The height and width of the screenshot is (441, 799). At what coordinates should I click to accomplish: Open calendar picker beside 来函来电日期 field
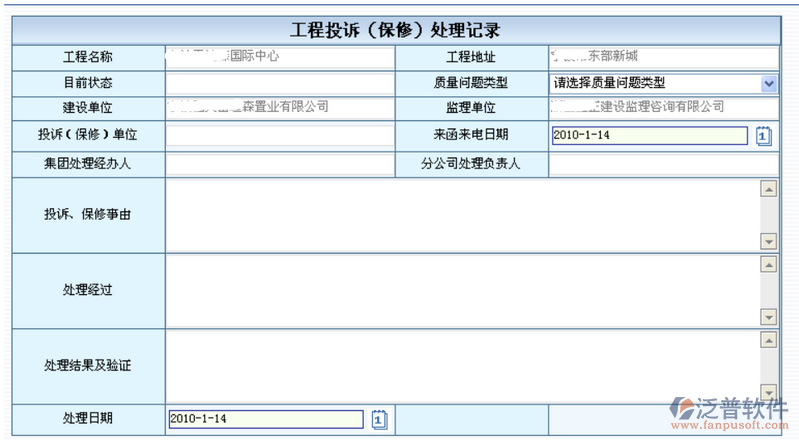[x=764, y=136]
